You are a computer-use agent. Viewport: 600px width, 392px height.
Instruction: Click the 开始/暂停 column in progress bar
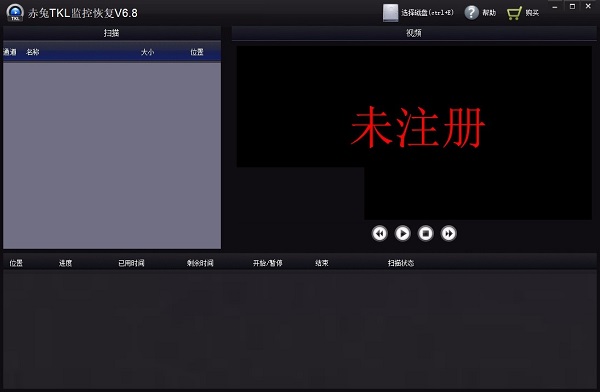click(267, 263)
